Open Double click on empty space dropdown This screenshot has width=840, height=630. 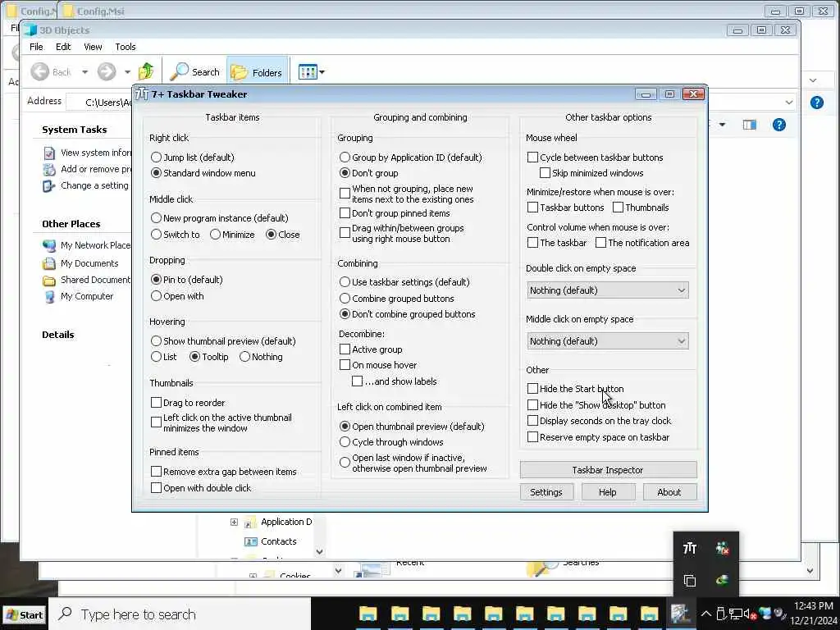[x=608, y=290]
